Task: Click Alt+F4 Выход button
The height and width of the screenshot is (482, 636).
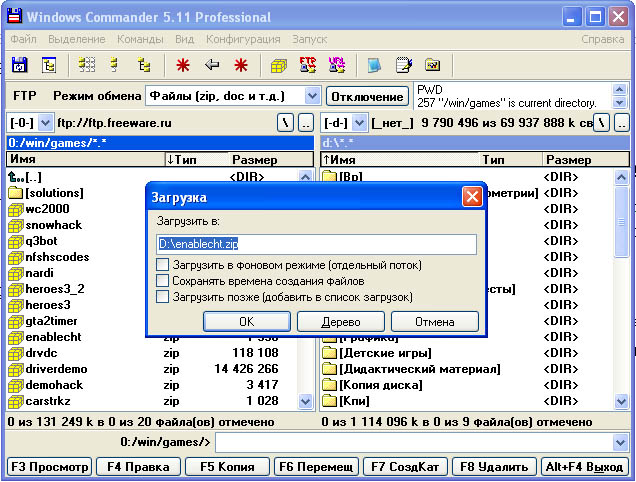Action: click(584, 467)
